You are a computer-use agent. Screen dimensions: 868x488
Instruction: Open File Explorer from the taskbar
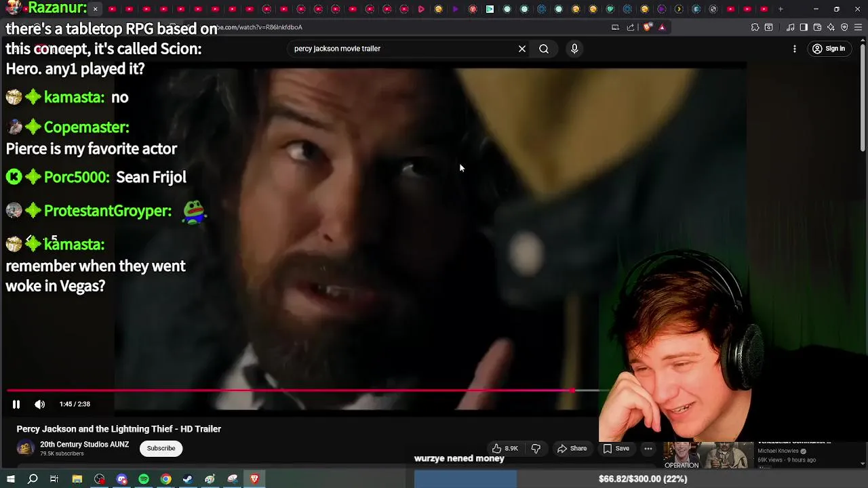pos(77,479)
